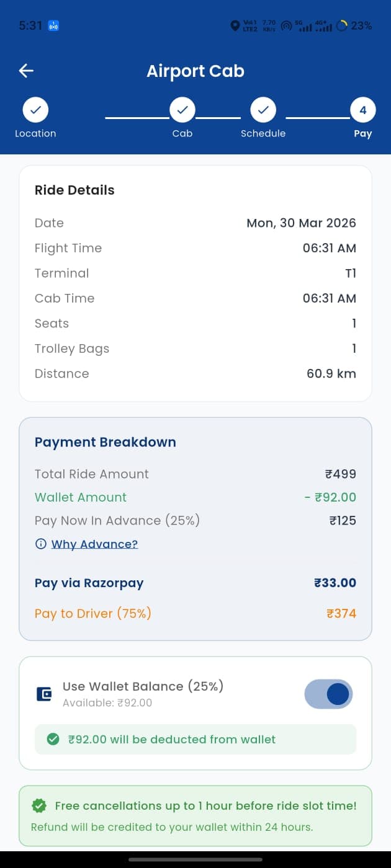Tap the back arrow icon
The width and height of the screenshot is (391, 868).
25,71
